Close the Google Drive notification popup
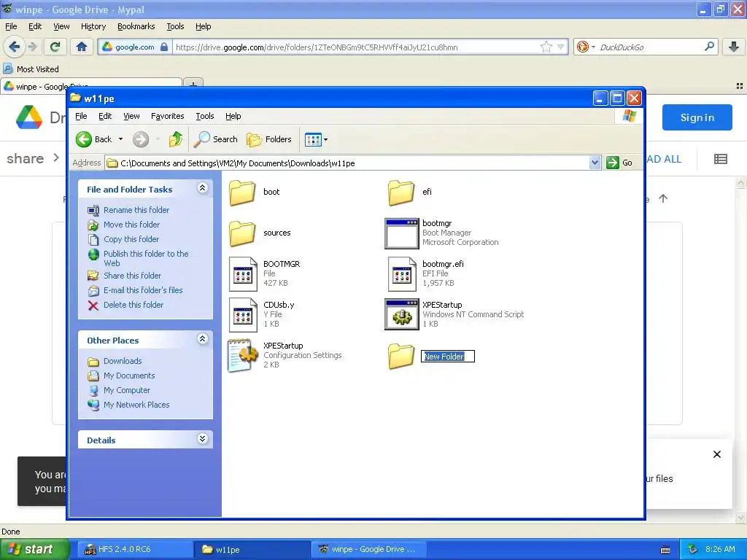 [716, 454]
